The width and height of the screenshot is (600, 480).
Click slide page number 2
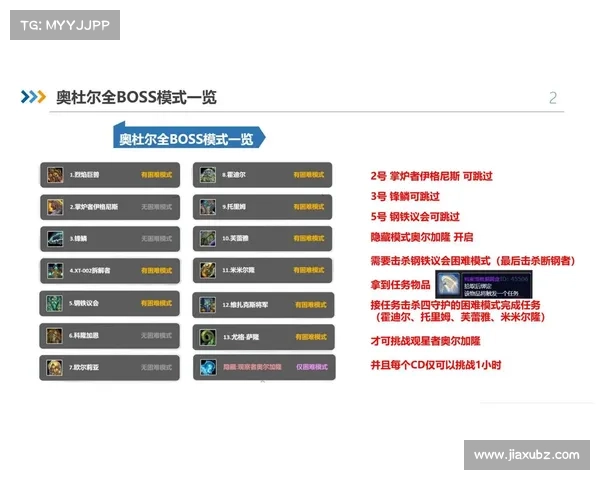(x=553, y=98)
